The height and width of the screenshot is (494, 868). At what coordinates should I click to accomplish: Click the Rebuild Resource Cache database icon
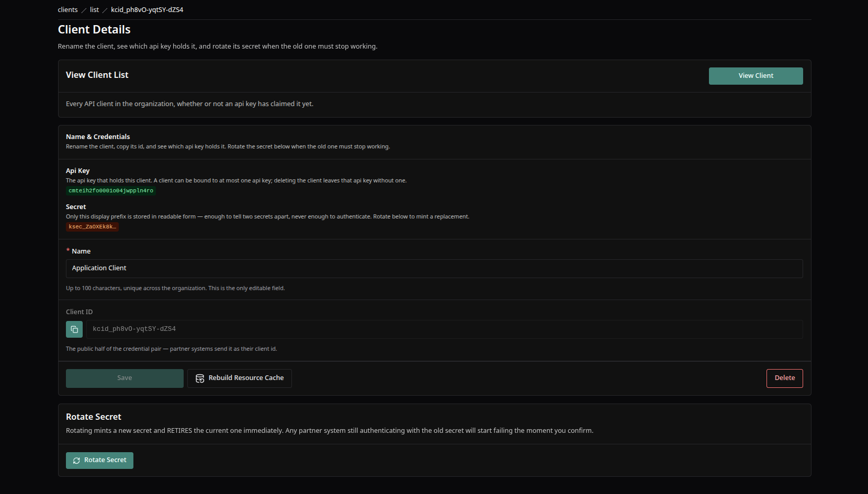coord(200,378)
